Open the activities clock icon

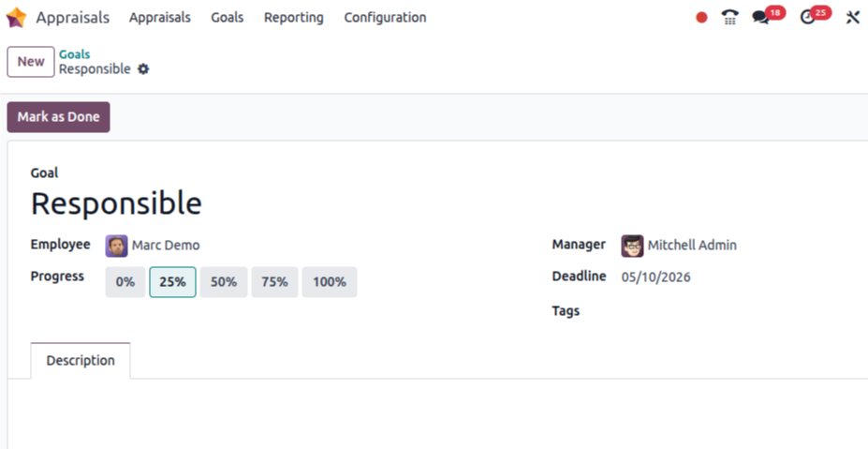pos(807,17)
